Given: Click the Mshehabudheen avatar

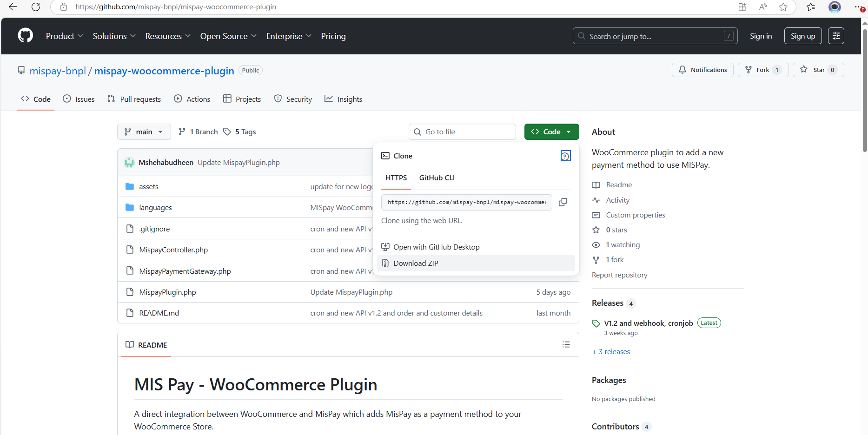Looking at the screenshot, I should (x=129, y=163).
